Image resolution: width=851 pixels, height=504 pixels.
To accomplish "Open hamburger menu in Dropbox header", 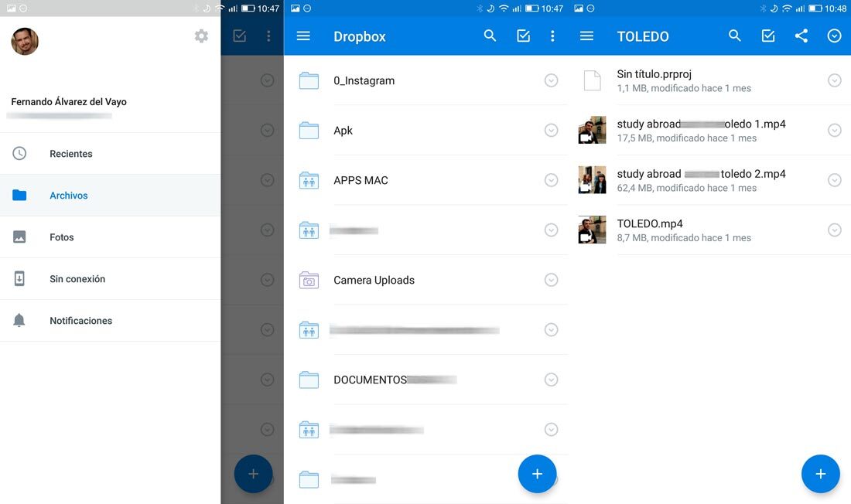I will click(303, 36).
